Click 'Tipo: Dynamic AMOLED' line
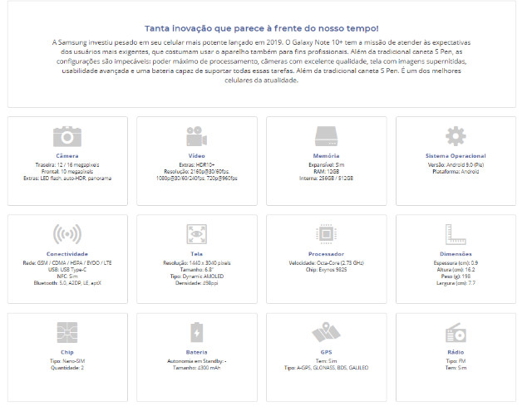Image resolution: width=532 pixels, height=411 pixels. click(196, 276)
